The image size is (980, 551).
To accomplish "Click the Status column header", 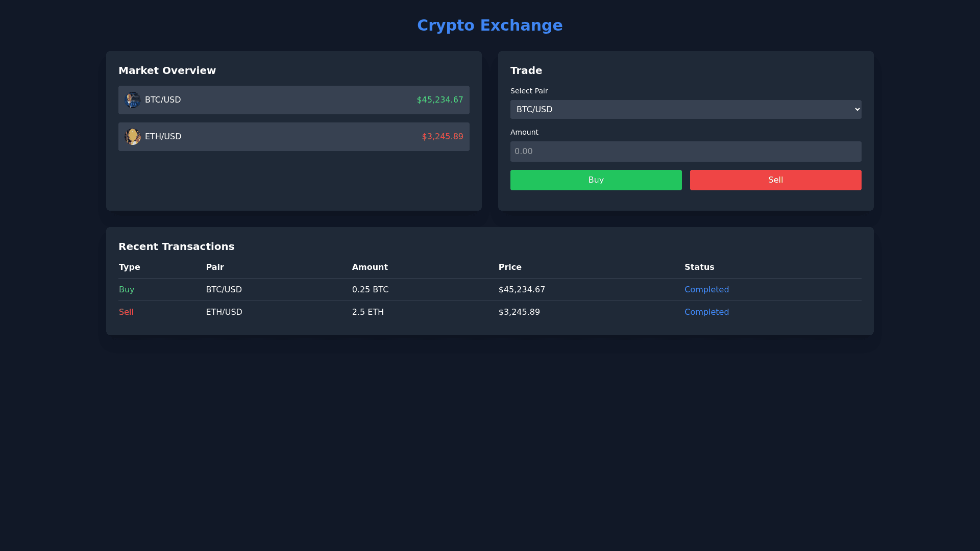I will 699,267.
